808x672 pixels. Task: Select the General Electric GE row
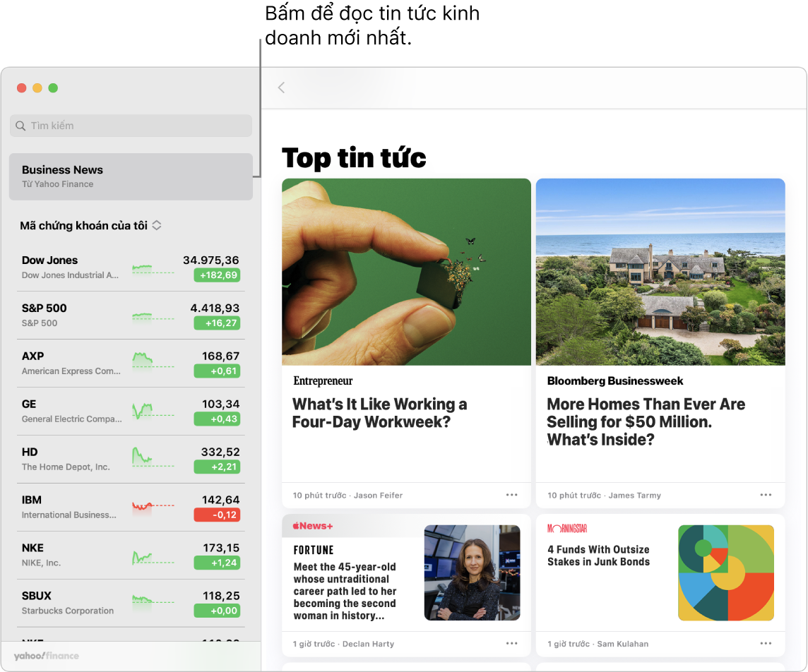131,411
